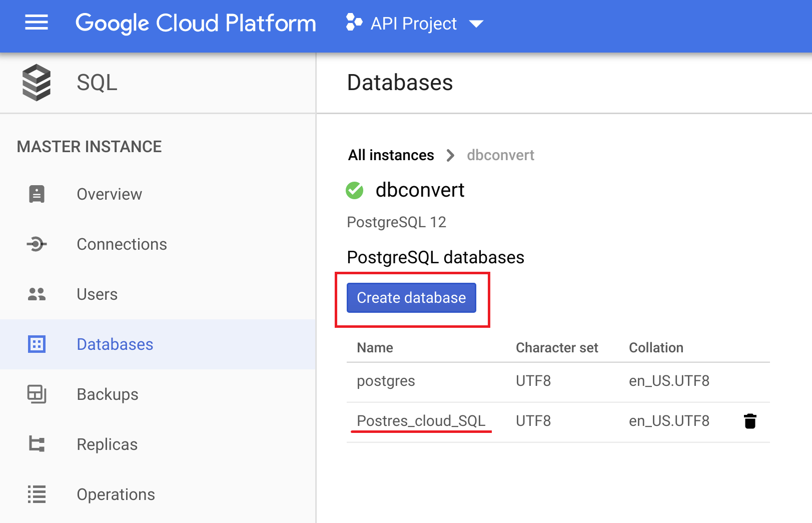Go to All instances breadcrumb
This screenshot has height=523, width=812.
[391, 155]
